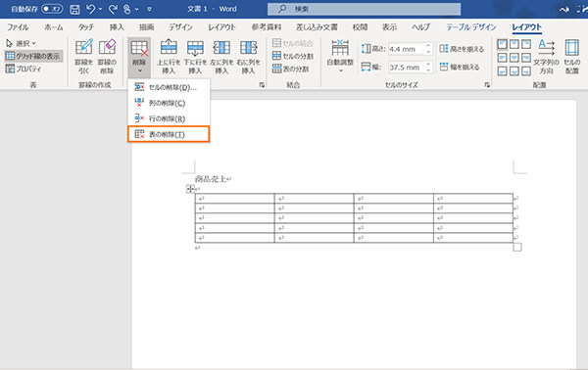Toggle touch/mouse mode icon in the quick access toolbar
Image resolution: width=588 pixels, height=370 pixels.
pyautogui.click(x=127, y=9)
